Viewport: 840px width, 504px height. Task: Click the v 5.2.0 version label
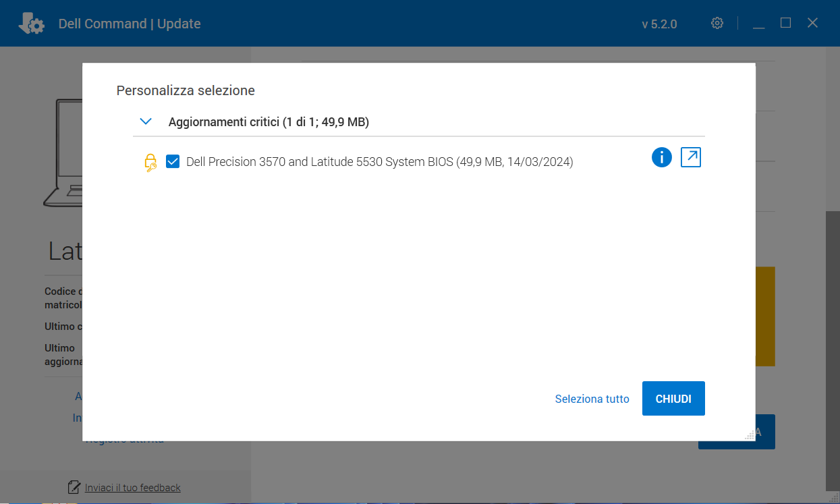point(659,24)
